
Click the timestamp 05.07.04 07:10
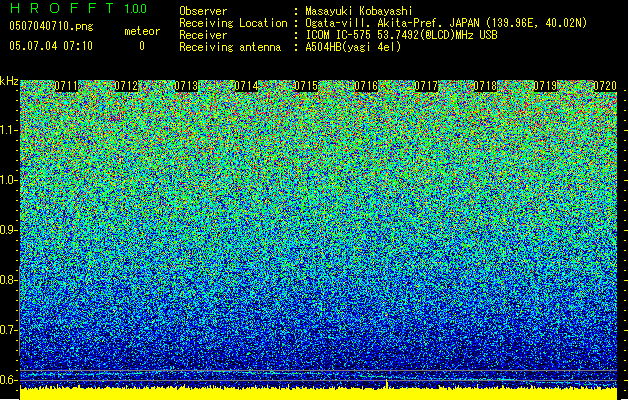tap(51, 46)
